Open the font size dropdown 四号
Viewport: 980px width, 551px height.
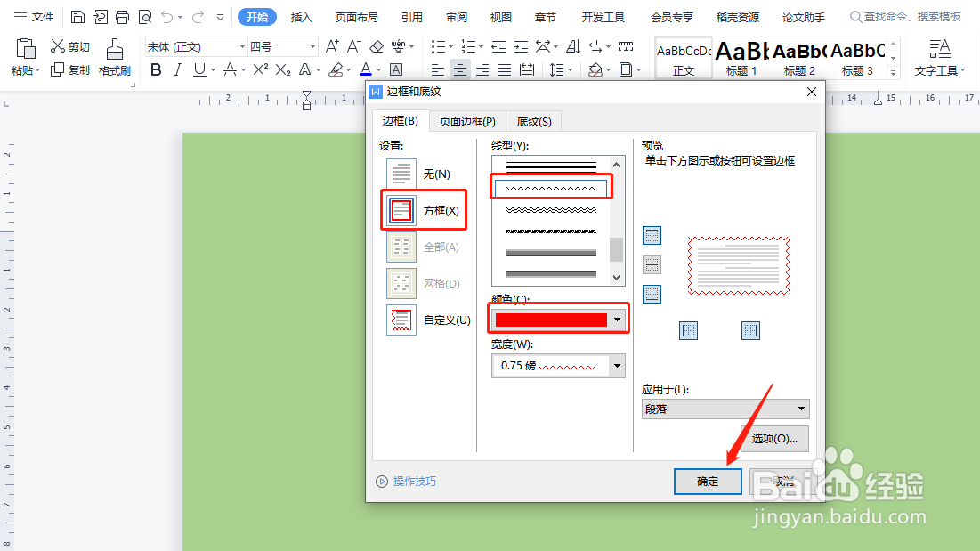[x=312, y=47]
